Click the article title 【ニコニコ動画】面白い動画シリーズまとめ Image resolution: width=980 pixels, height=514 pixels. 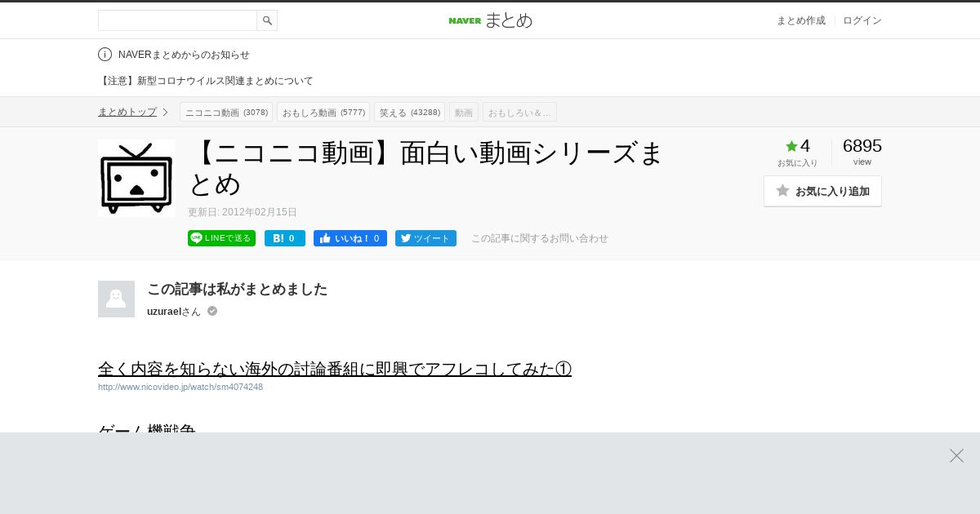[x=427, y=168]
